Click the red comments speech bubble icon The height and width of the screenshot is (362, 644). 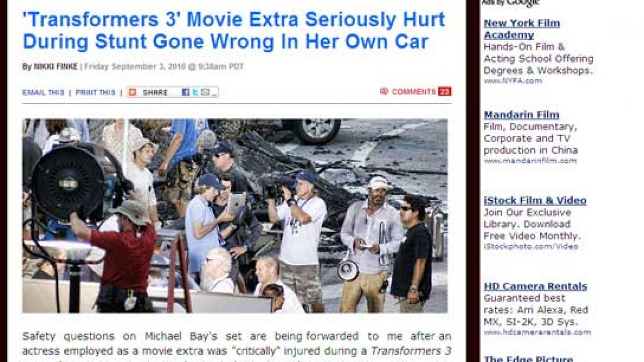384,92
